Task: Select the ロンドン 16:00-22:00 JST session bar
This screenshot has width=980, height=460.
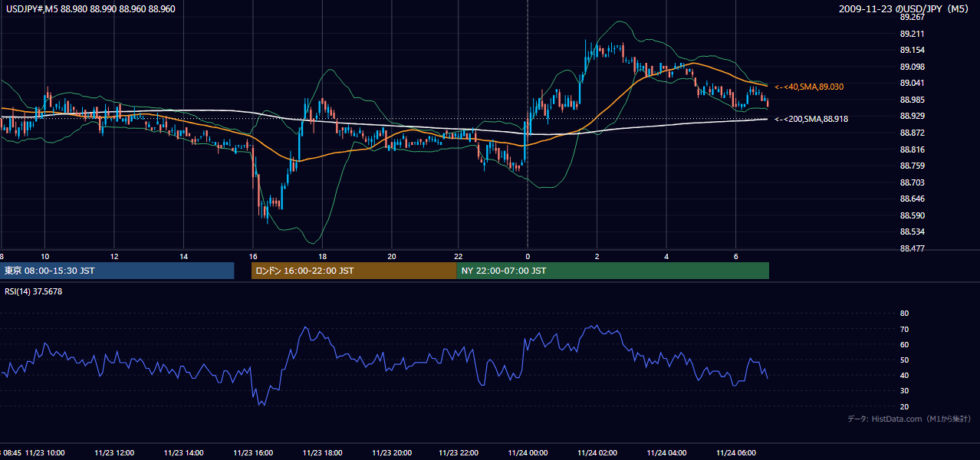Action: (x=354, y=271)
